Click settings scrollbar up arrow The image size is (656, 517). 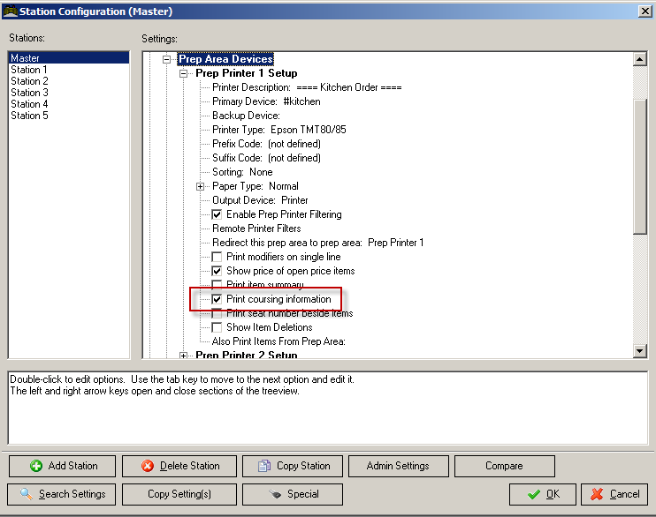tap(640, 59)
